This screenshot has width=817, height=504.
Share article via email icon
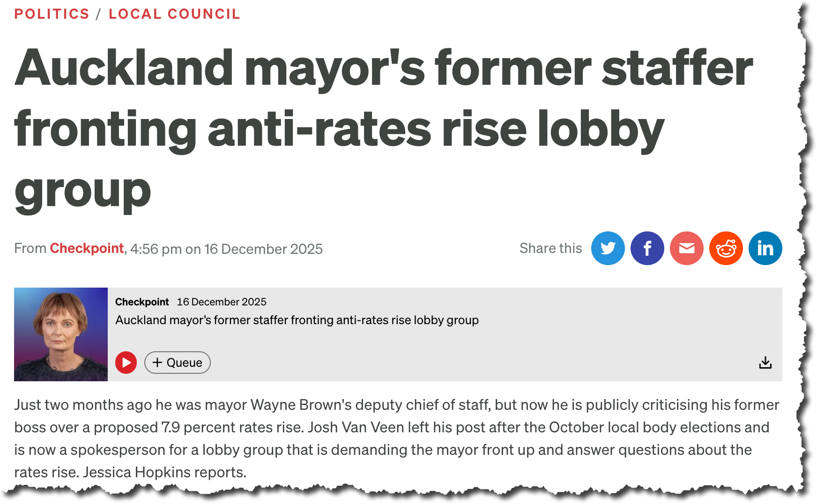686,248
